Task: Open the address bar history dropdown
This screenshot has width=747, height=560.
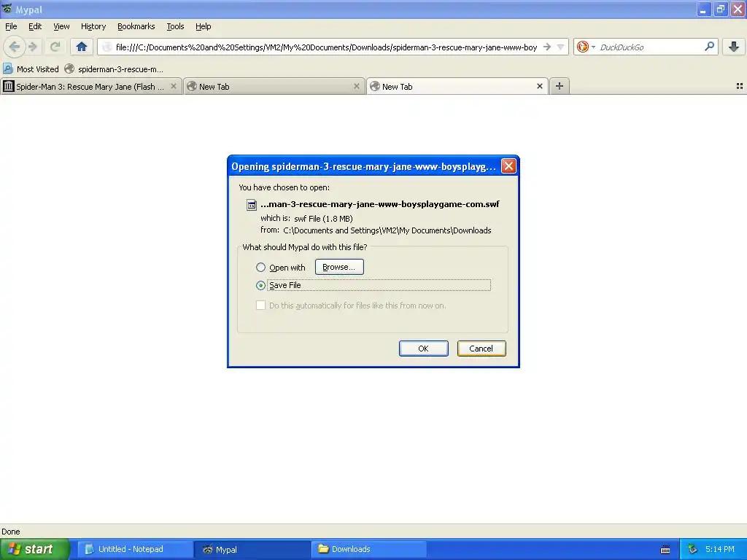Action: tap(561, 47)
